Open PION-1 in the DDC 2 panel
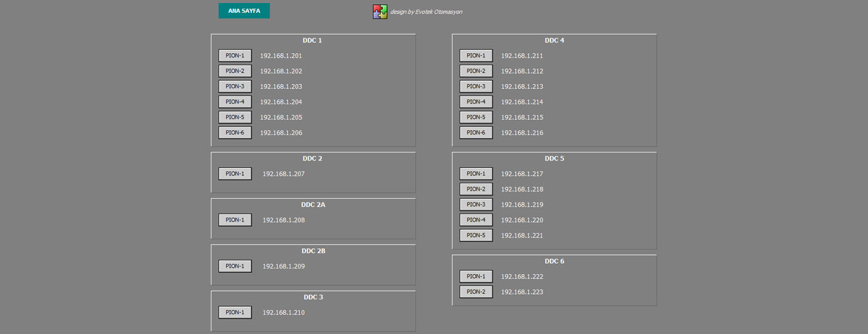The width and height of the screenshot is (868, 334). pos(235,173)
